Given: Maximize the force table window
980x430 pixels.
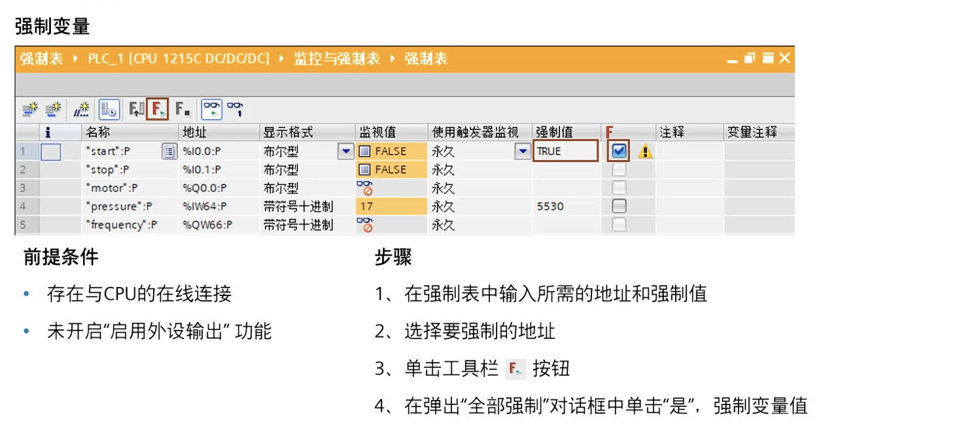Looking at the screenshot, I should point(769,58).
